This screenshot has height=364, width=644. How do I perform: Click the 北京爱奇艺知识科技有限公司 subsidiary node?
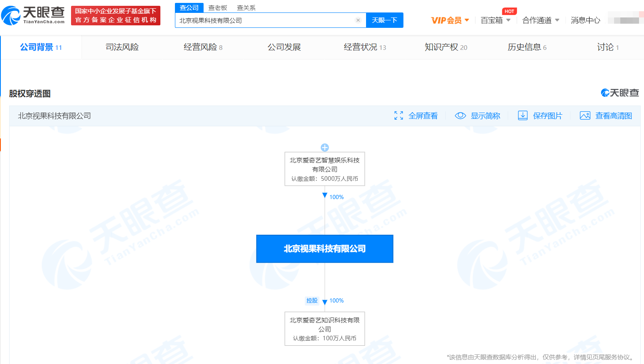(325, 329)
